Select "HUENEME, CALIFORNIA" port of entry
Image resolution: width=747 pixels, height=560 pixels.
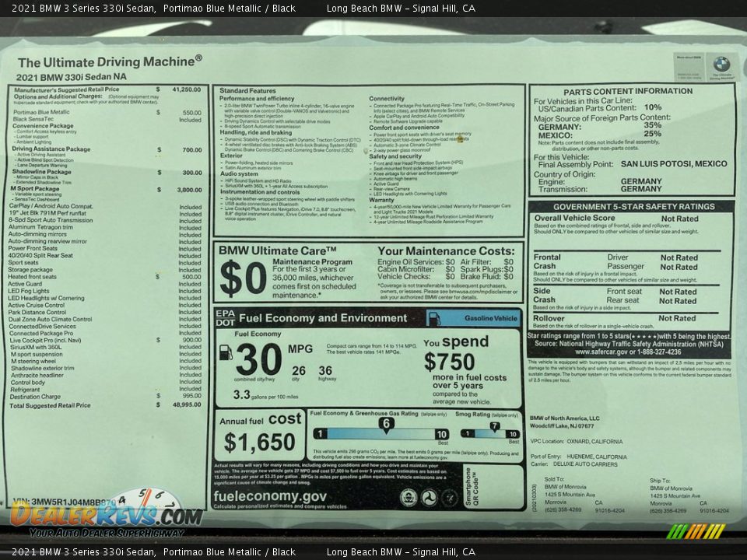597,457
